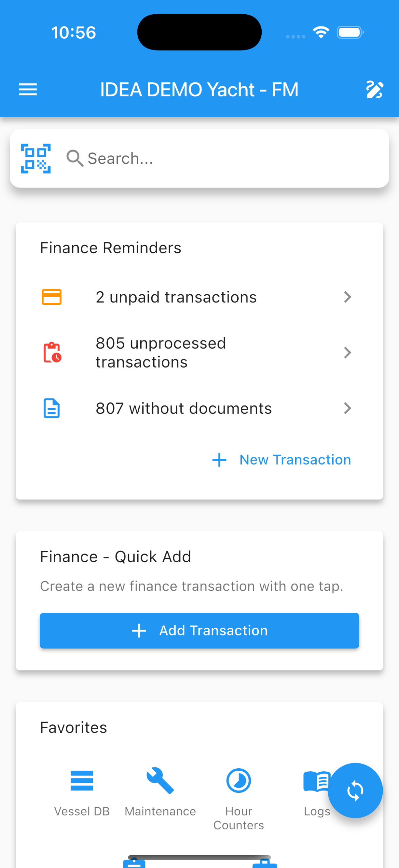The height and width of the screenshot is (868, 399).
Task: Tap the orange unpaid transactions card icon
Action: tap(52, 297)
